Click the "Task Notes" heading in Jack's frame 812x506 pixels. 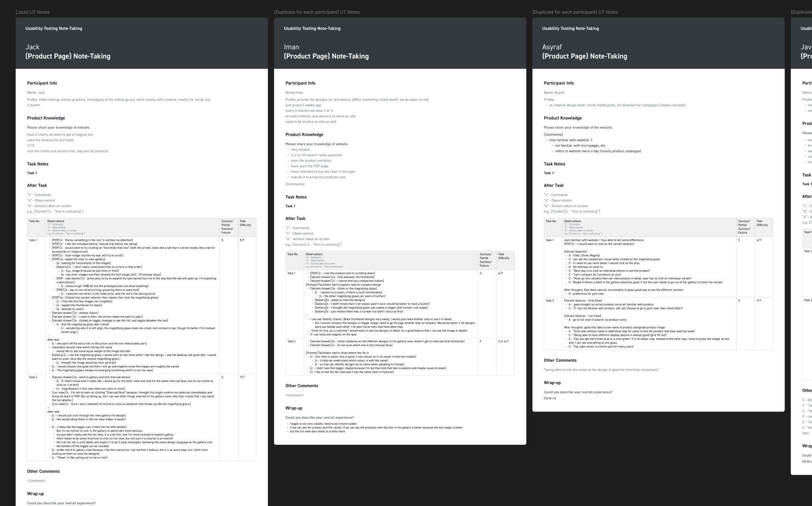[x=38, y=164]
